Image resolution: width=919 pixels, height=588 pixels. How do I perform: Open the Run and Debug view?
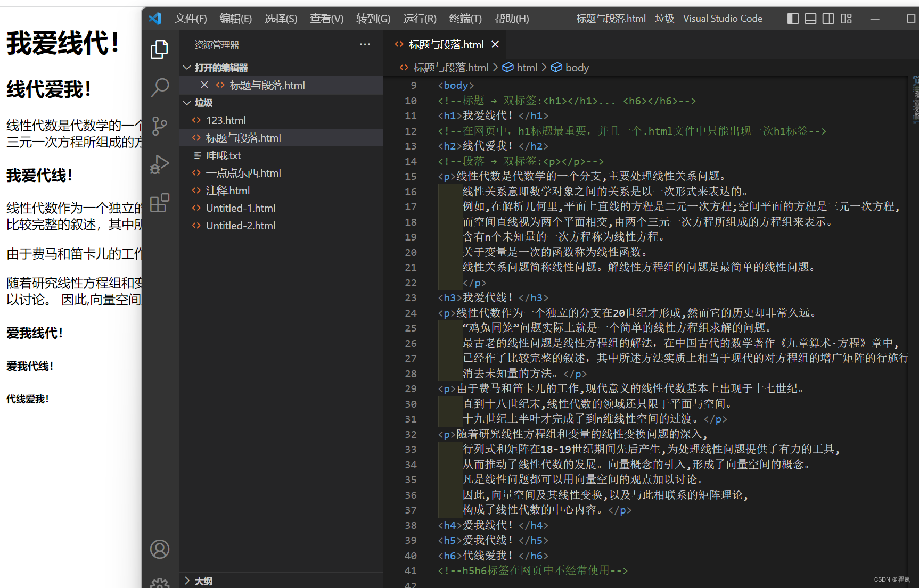(159, 164)
